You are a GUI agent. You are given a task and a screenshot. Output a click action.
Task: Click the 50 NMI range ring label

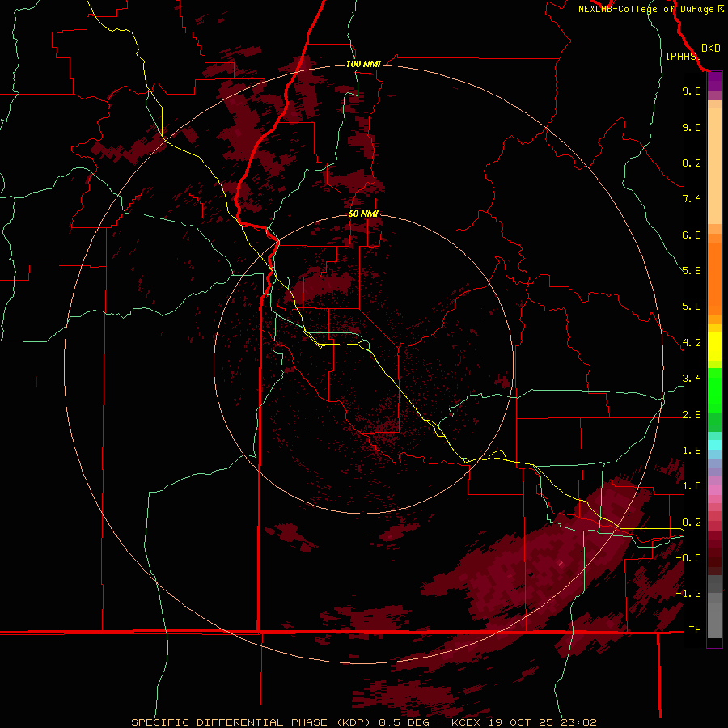pyautogui.click(x=363, y=214)
